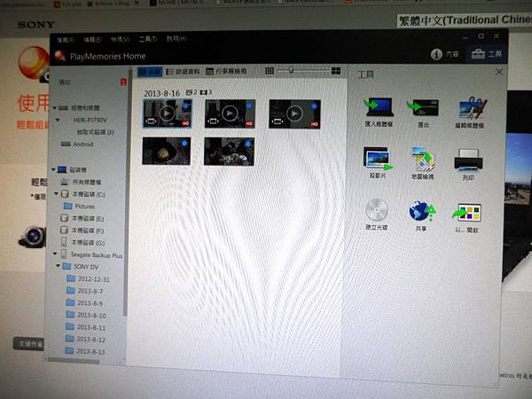Click the Open With (以...開啟) icon
The height and width of the screenshot is (399, 532).
pos(467,213)
